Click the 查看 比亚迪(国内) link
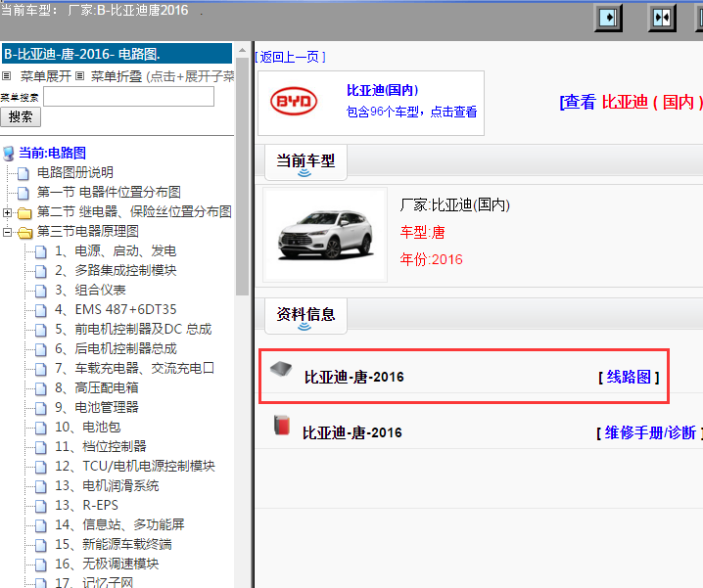Screen dimensions: 703x588 [632, 102]
